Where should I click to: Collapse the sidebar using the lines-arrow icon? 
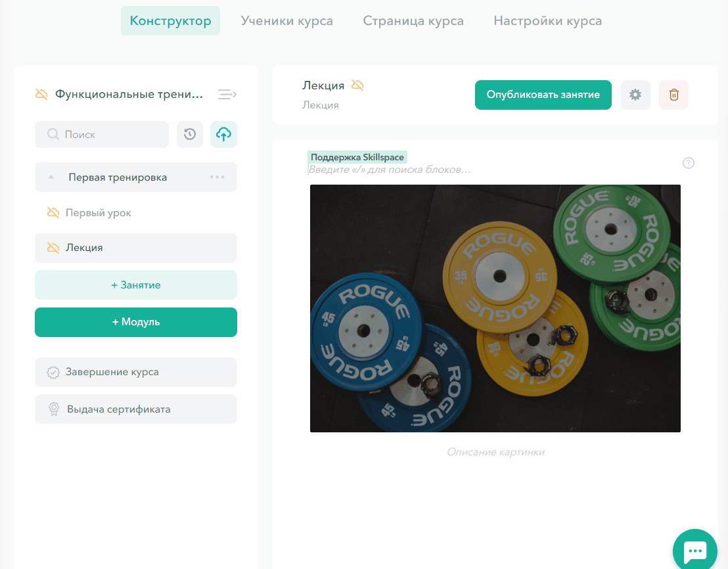pos(227,94)
